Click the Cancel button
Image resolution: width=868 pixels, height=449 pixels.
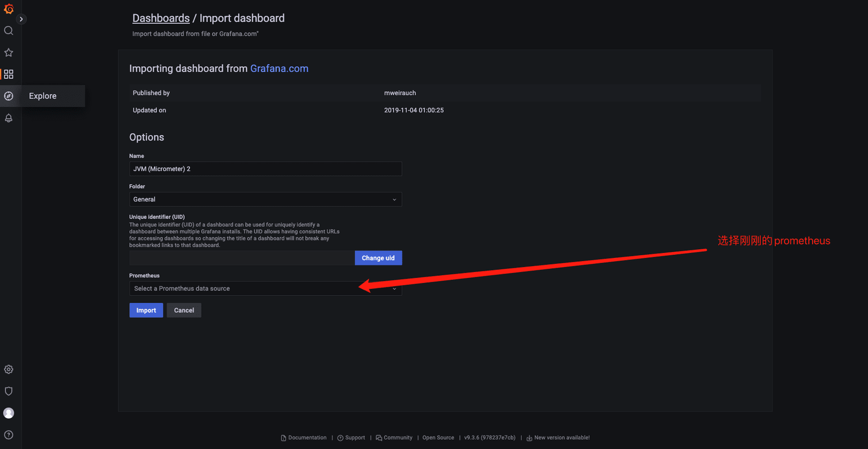click(184, 310)
